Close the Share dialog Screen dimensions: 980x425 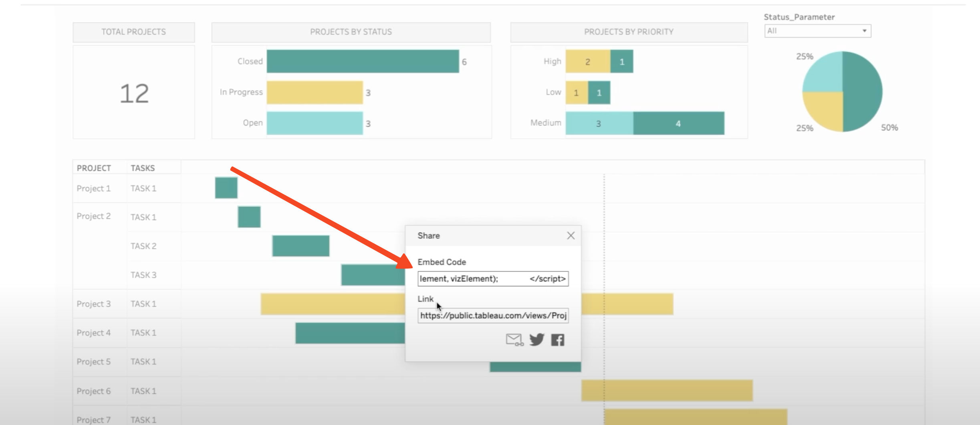pos(571,236)
